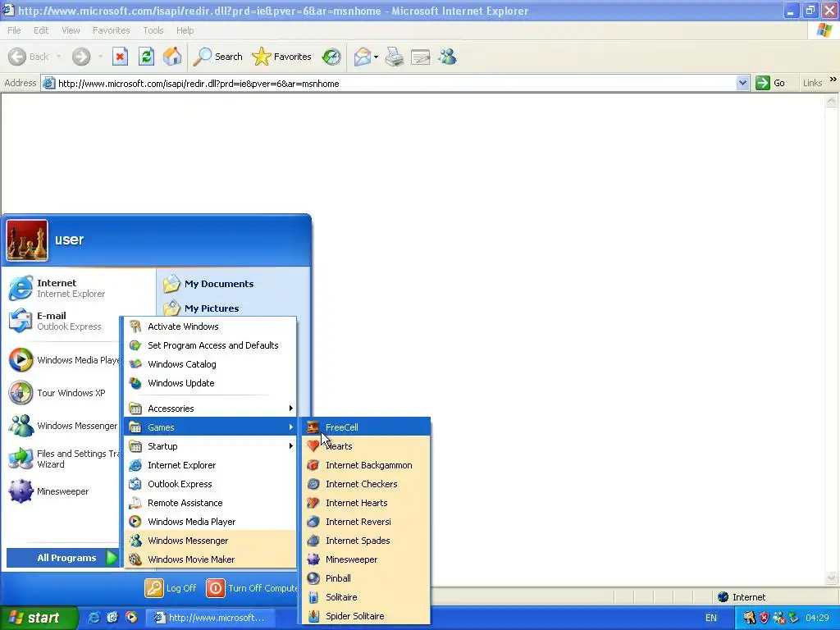The width and height of the screenshot is (840, 630).
Task: Open the Edit menu
Action: [41, 30]
